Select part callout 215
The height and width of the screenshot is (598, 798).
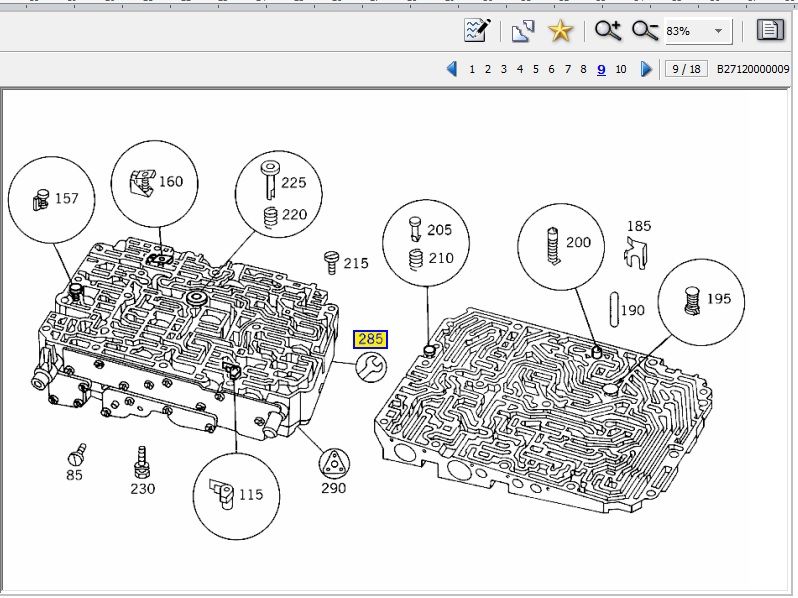click(x=356, y=263)
